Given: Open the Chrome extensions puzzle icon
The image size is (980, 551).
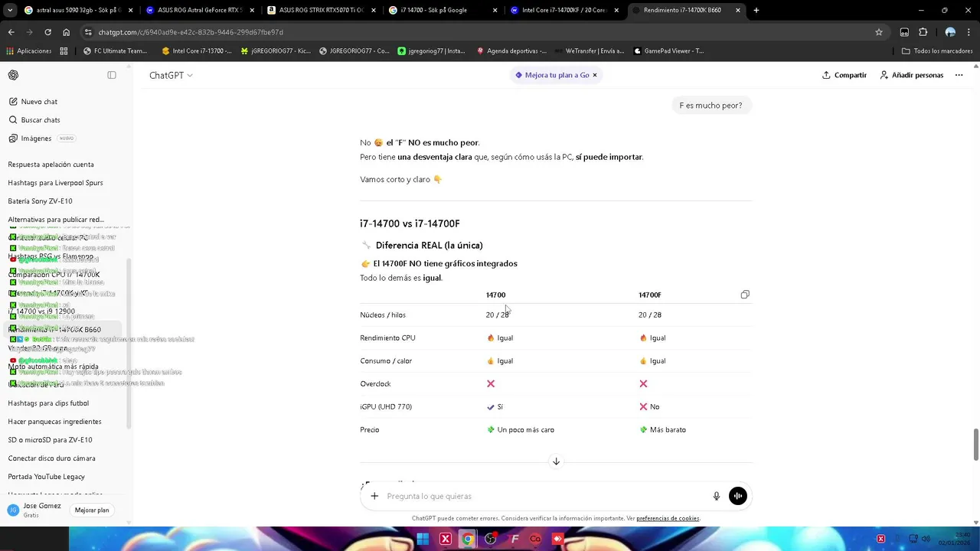Looking at the screenshot, I should 923,32.
